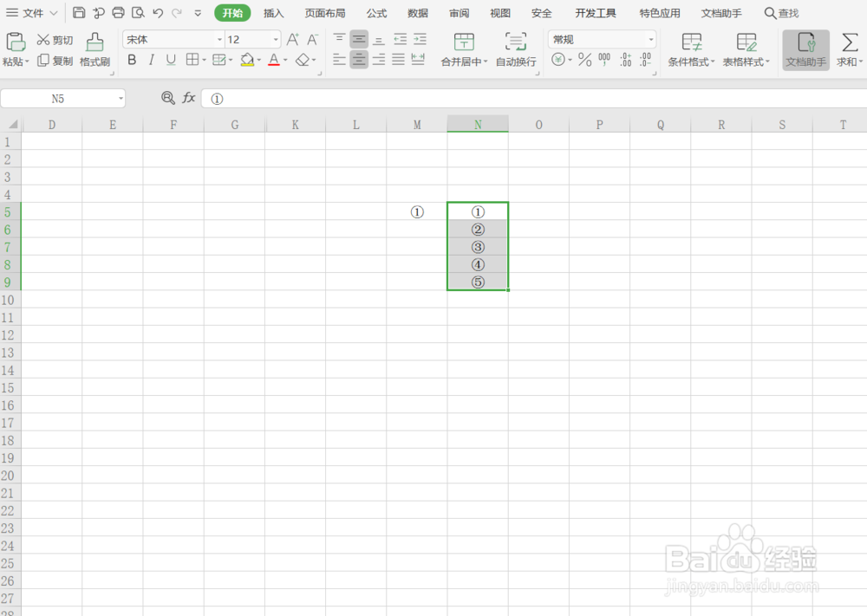Open the Special Apps (特色应用) tab
This screenshot has width=867, height=616.
click(x=660, y=13)
